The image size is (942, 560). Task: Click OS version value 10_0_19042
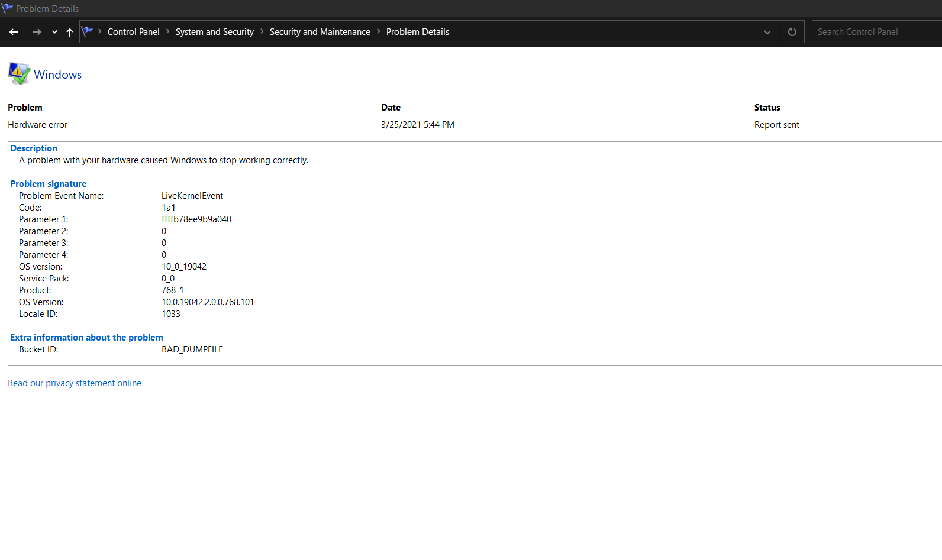point(184,267)
